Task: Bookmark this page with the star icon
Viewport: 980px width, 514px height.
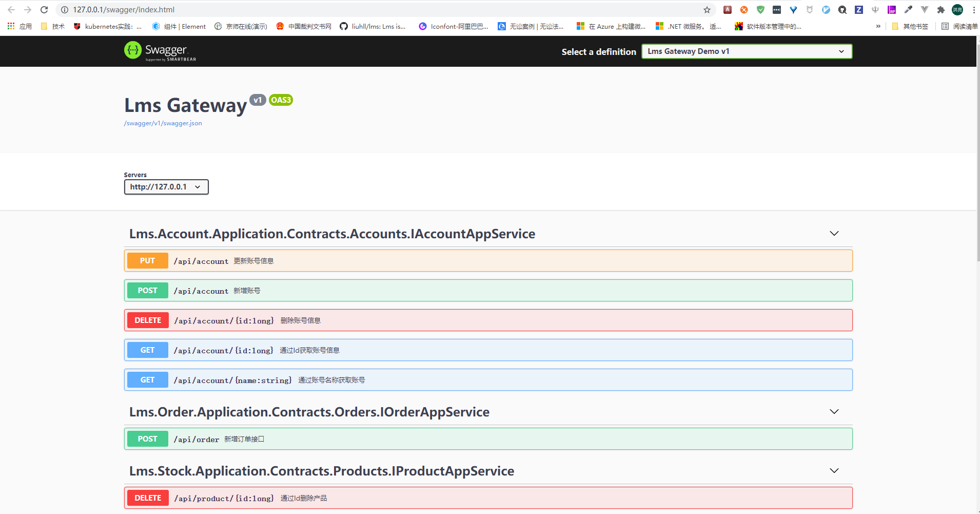Action: tap(707, 10)
